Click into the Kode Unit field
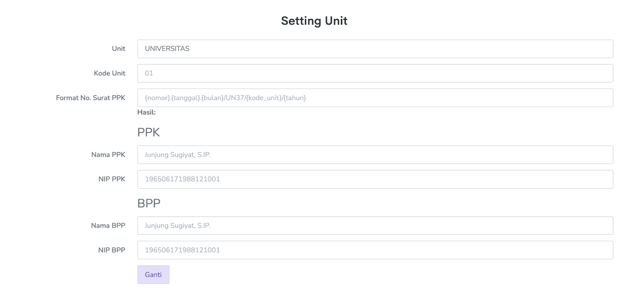The image size is (644, 297). (x=375, y=73)
